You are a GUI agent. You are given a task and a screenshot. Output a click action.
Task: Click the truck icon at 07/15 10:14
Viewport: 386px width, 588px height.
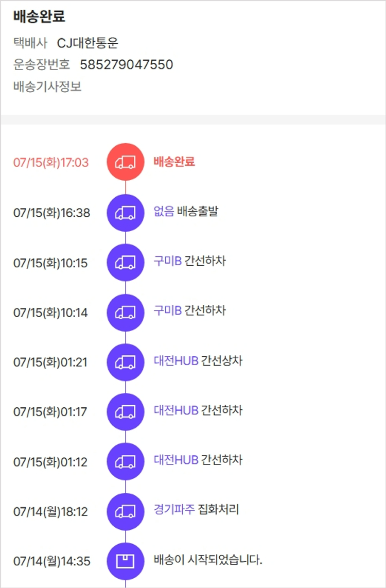click(x=126, y=312)
